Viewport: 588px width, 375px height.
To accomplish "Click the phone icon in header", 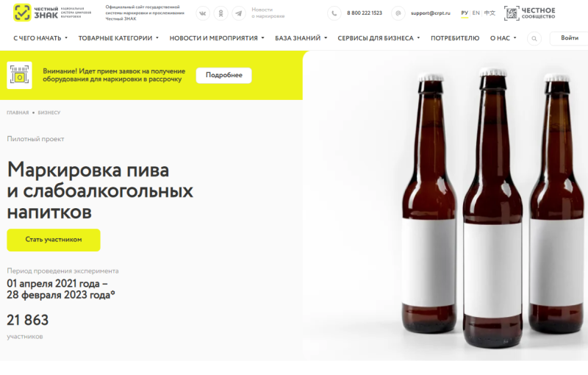I will 334,13.
